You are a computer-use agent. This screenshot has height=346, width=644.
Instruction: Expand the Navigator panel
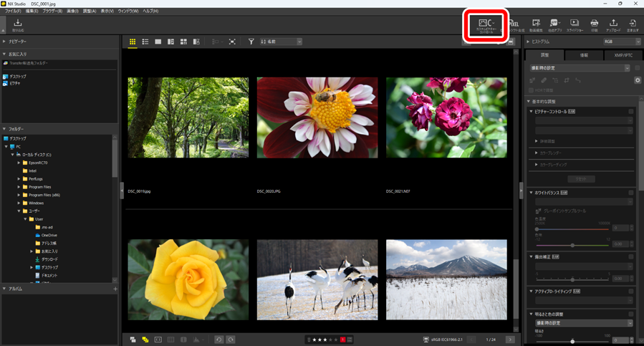pyautogui.click(x=4, y=42)
